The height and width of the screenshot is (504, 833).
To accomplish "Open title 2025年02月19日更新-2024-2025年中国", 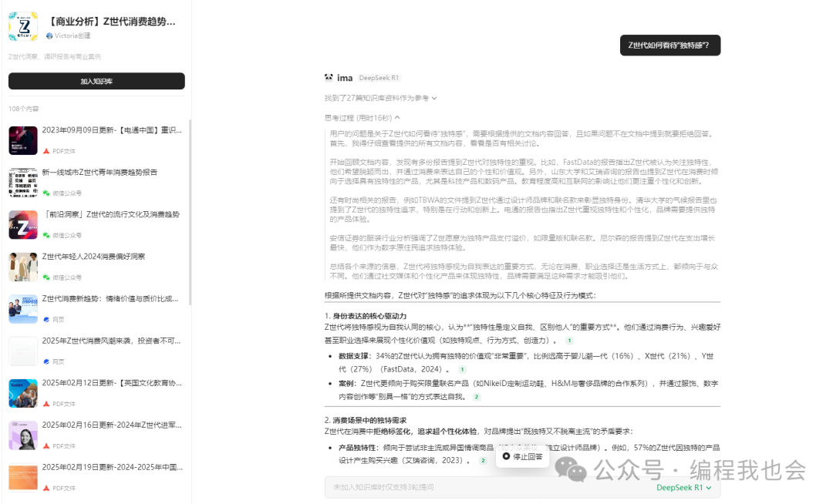I will [112, 467].
